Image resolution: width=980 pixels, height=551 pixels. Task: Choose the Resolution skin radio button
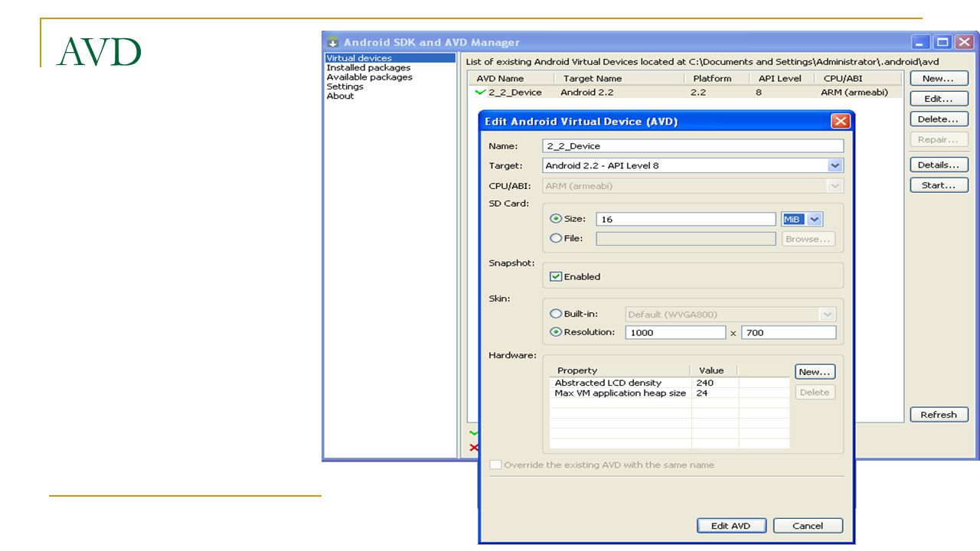point(557,332)
